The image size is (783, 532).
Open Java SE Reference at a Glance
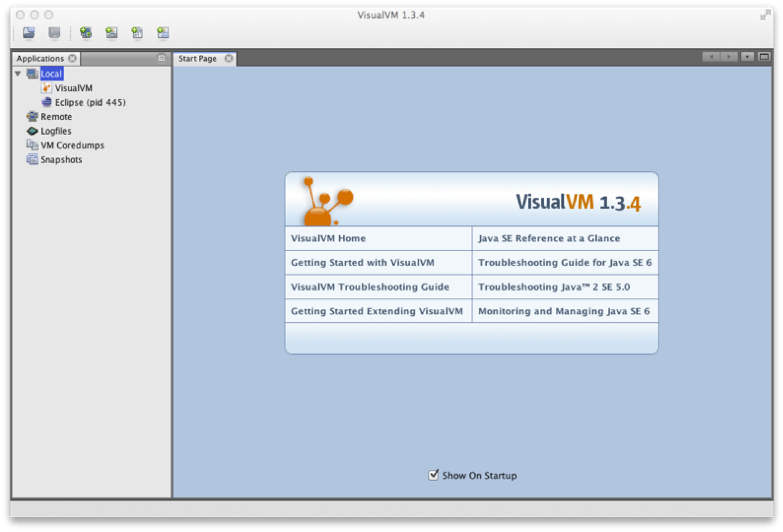coord(549,238)
